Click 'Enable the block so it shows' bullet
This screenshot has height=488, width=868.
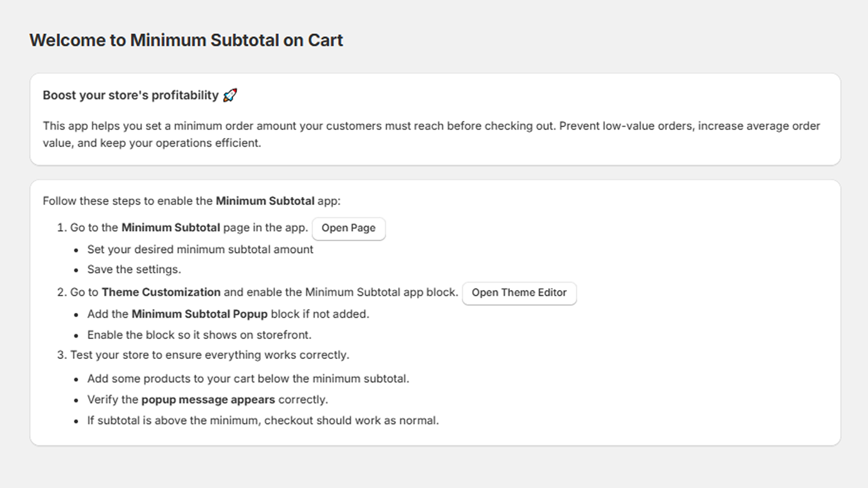tap(199, 335)
